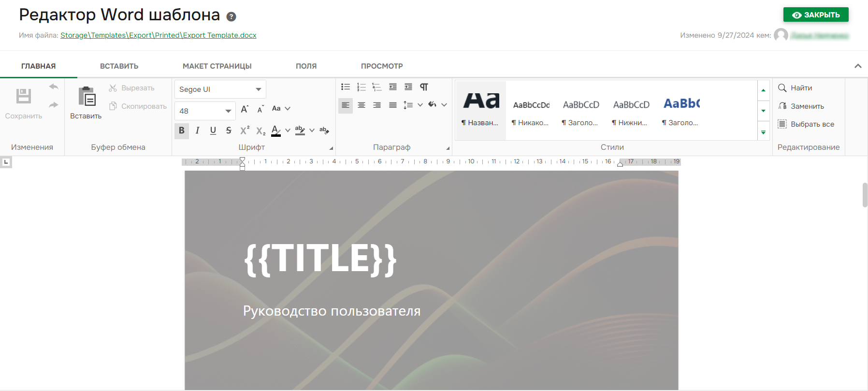Image resolution: width=868 pixels, height=391 pixels.
Task: Toggle subscript formatting
Action: coord(260,131)
